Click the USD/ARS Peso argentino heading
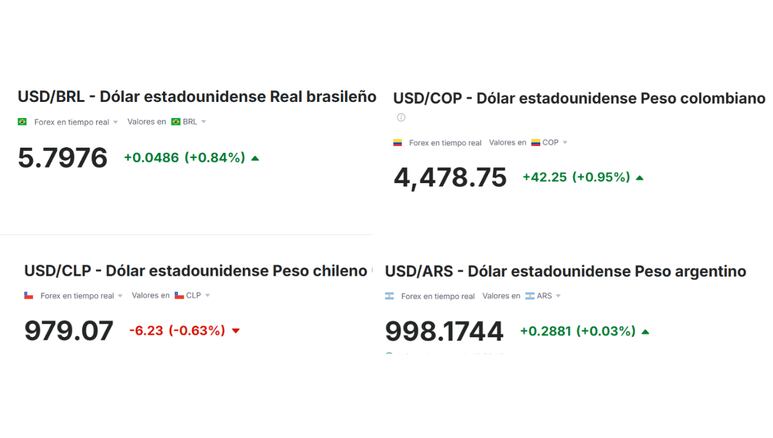 [565, 271]
